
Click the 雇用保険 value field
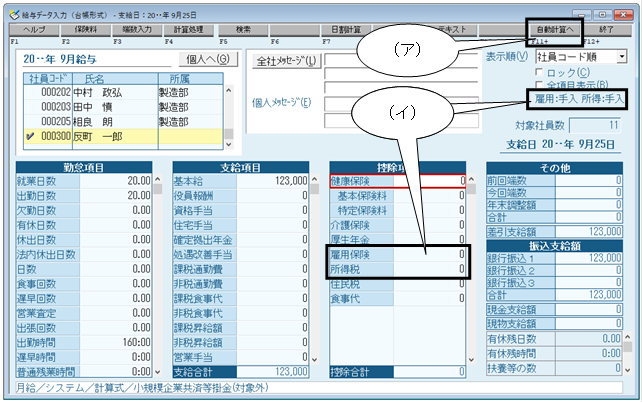pos(430,255)
